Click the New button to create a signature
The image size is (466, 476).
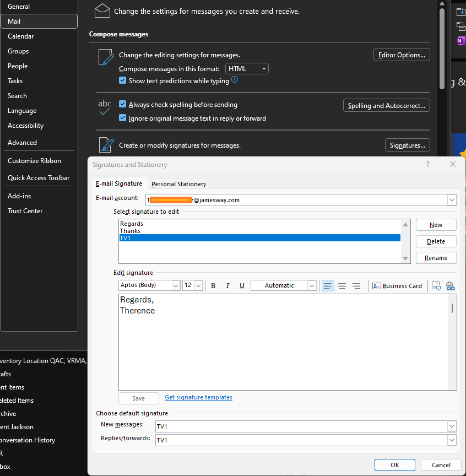436,225
